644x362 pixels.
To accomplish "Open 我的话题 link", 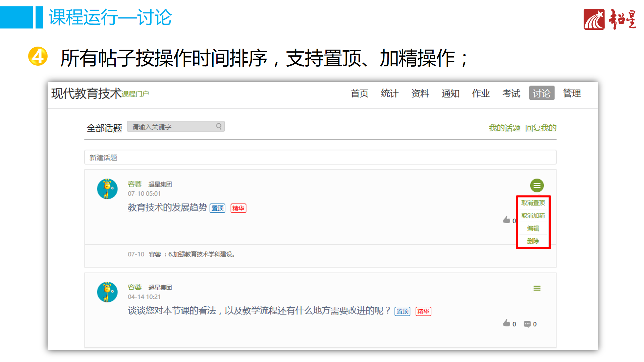I will click(504, 128).
